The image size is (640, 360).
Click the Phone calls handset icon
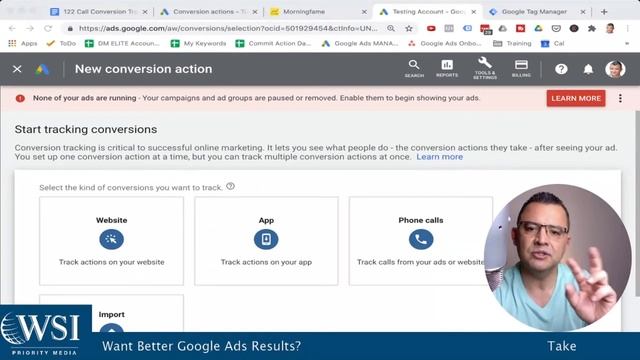pos(421,239)
